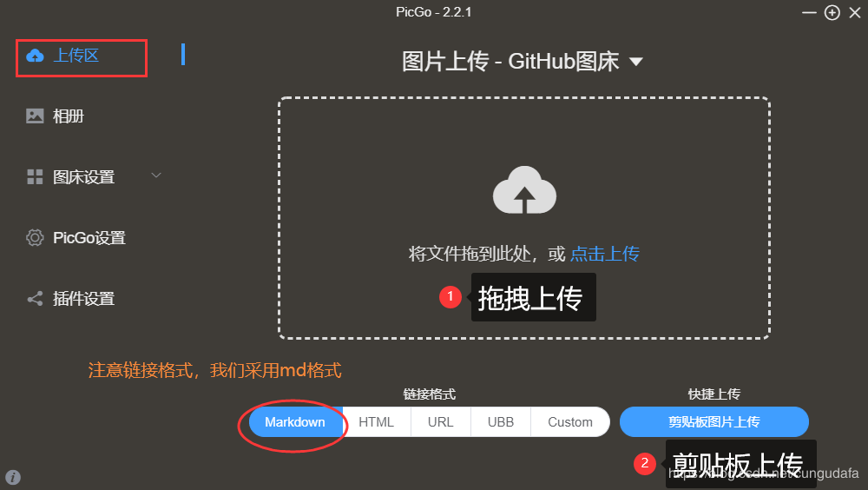Choose Custom link format option

tap(570, 422)
